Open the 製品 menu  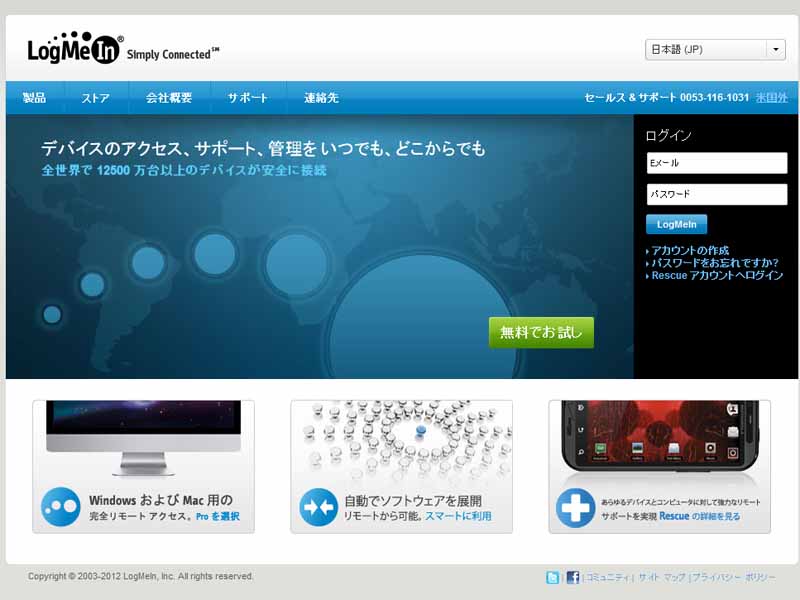pos(34,97)
